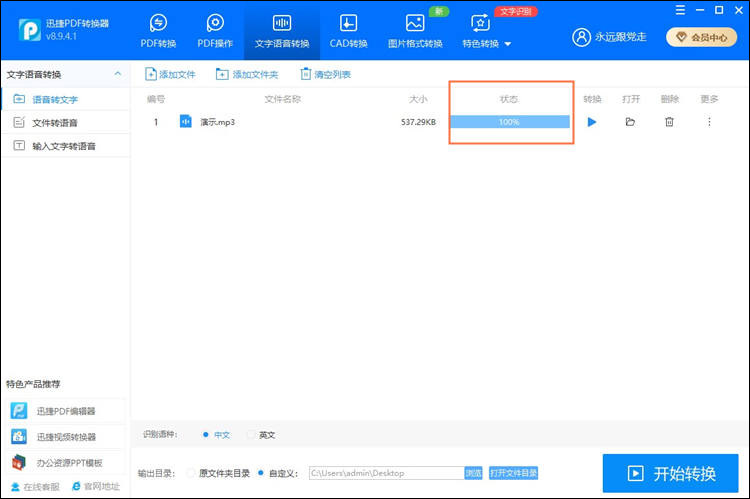
Task: Collapse the 文字语音转换 sidebar section
Action: [118, 74]
